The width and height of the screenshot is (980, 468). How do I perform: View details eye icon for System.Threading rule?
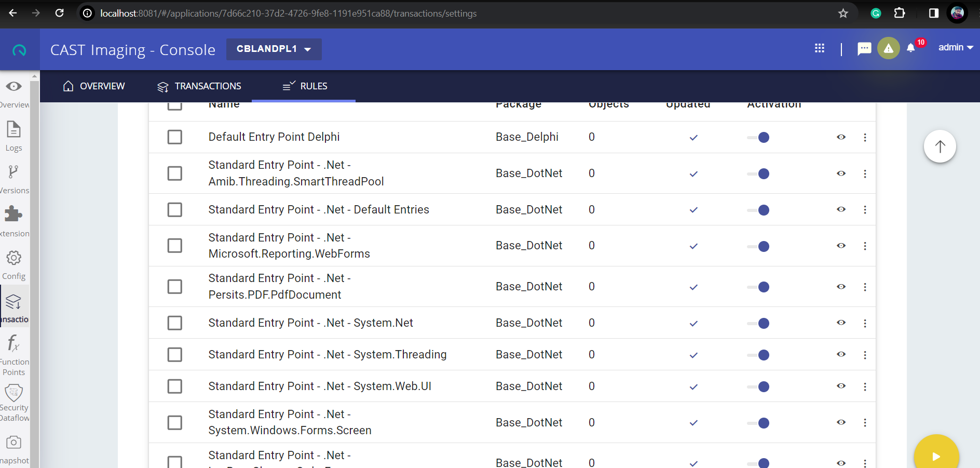click(x=841, y=354)
